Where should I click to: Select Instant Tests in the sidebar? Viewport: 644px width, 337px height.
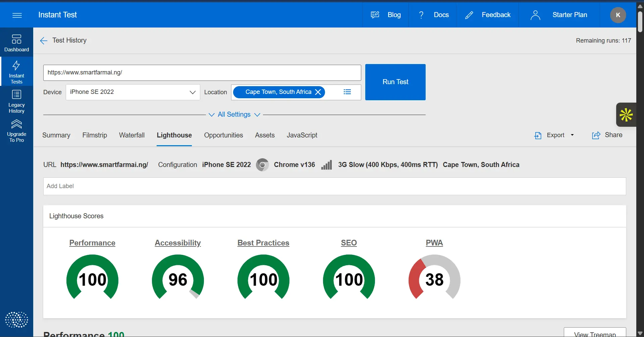[16, 71]
